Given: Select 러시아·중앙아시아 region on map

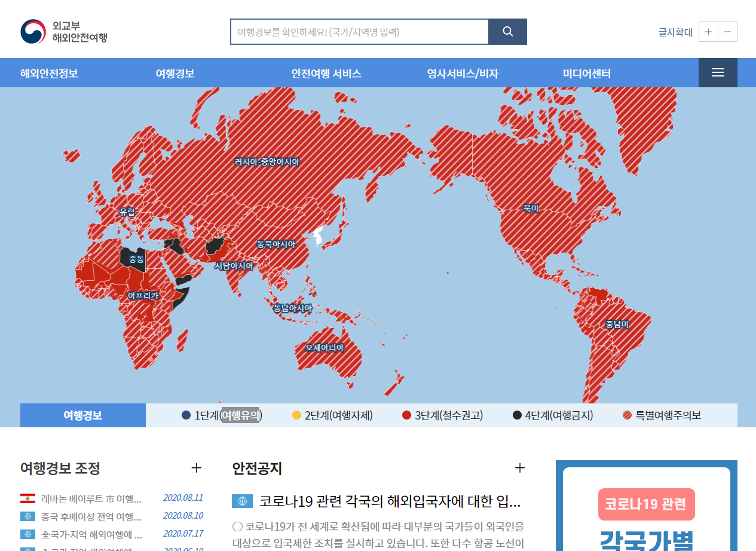Looking at the screenshot, I should click(267, 162).
